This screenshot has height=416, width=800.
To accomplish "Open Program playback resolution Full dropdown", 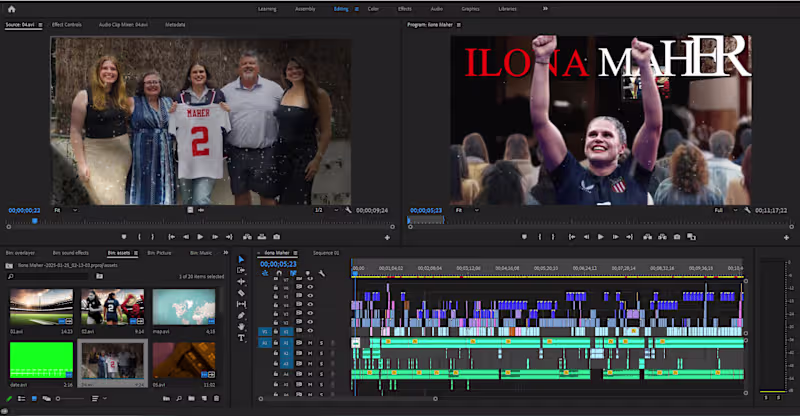I will coord(726,210).
